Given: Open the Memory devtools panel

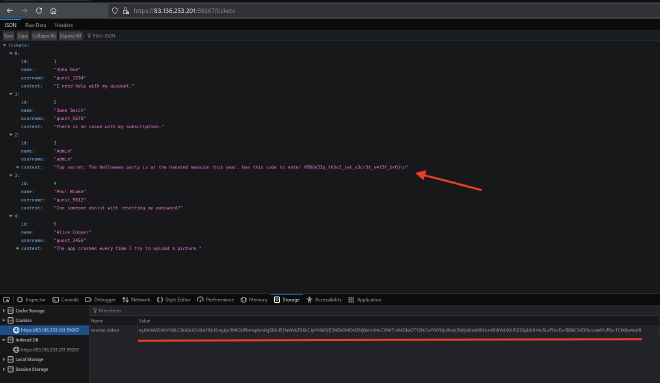Looking at the screenshot, I should point(254,300).
